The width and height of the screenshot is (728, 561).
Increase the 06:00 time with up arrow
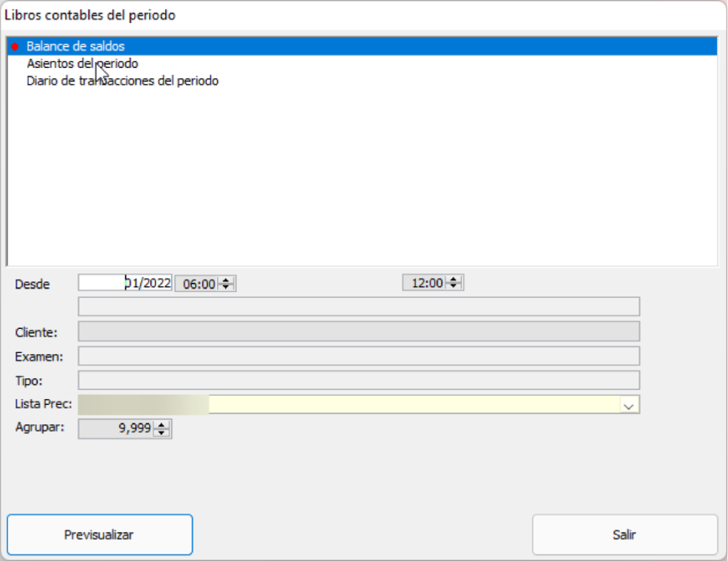(x=226, y=280)
